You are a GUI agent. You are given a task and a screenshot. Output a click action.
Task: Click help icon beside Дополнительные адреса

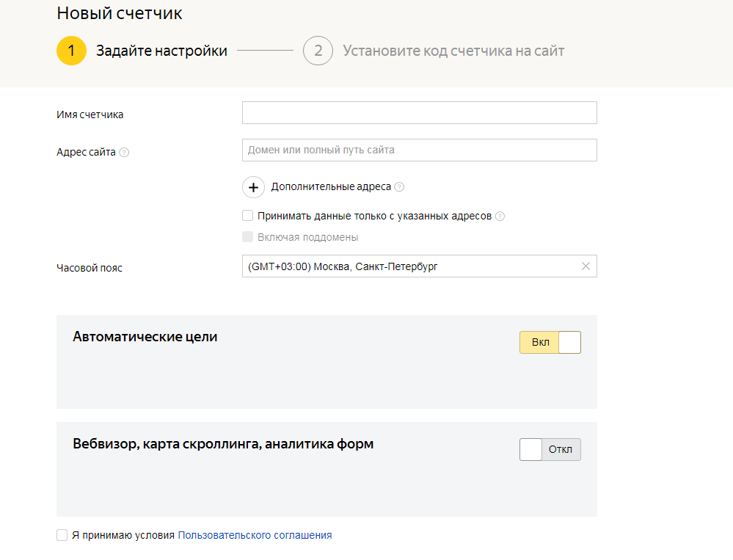(x=399, y=187)
